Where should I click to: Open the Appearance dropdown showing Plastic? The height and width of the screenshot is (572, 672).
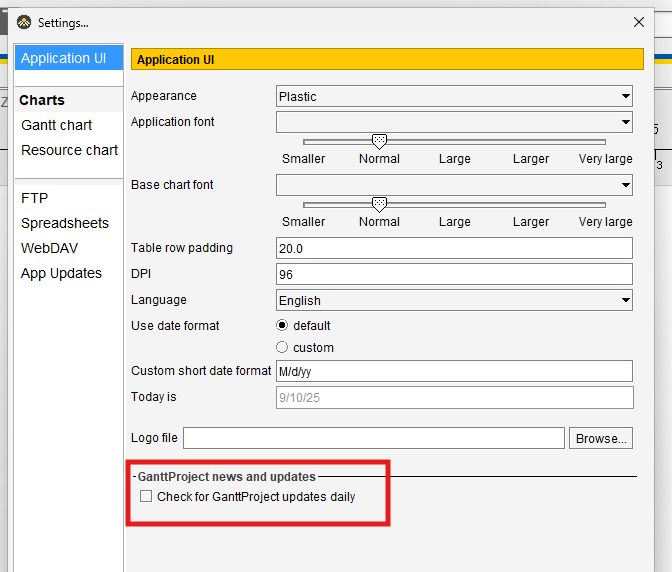(x=454, y=96)
